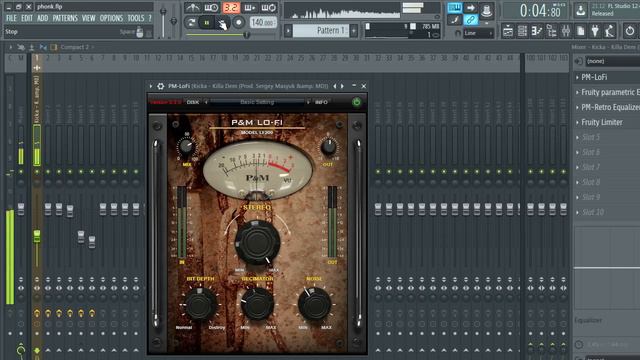This screenshot has width=640, height=360.
Task: Toggle the blue chain link icon
Action: pyautogui.click(x=470, y=20)
